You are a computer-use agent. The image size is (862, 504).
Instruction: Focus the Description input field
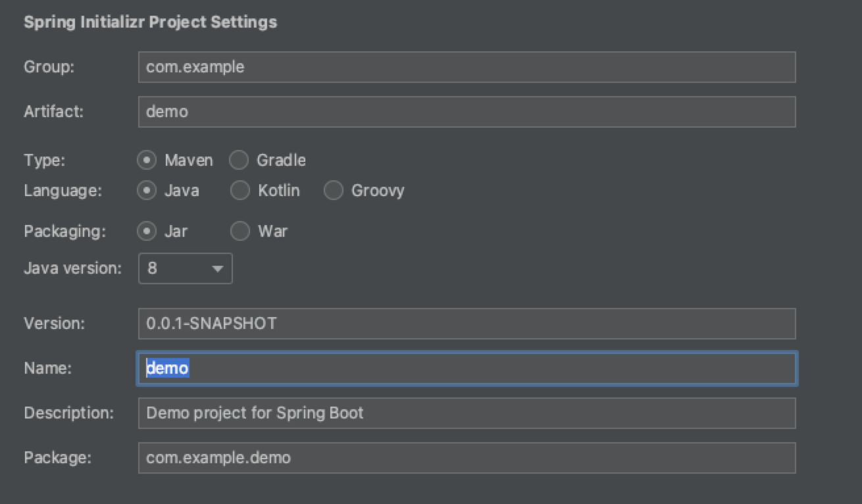click(467, 413)
